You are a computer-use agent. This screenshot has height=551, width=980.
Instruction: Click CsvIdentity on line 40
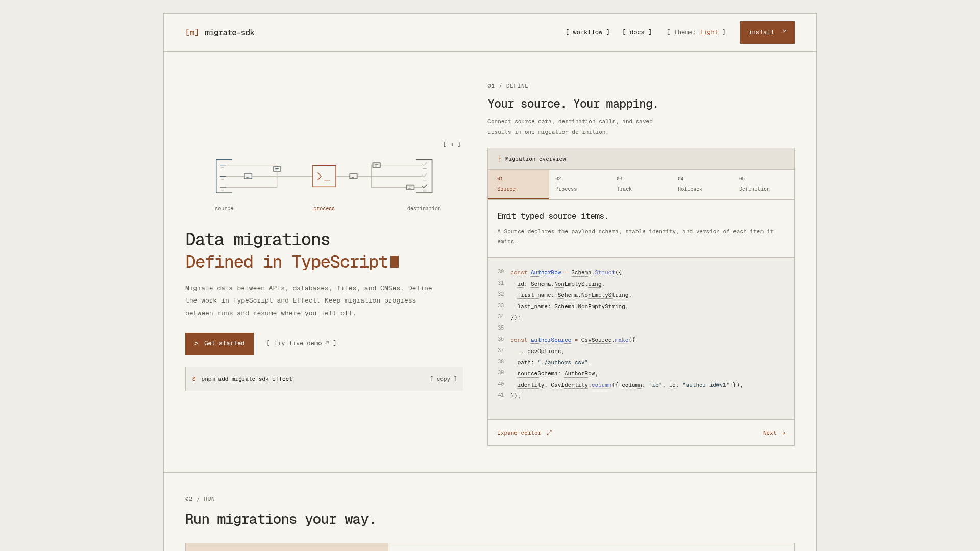point(569,385)
